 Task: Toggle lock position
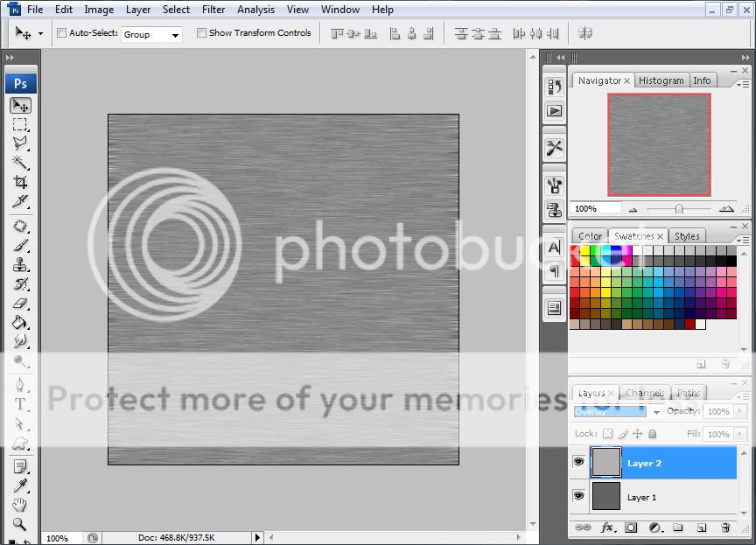tap(637, 434)
